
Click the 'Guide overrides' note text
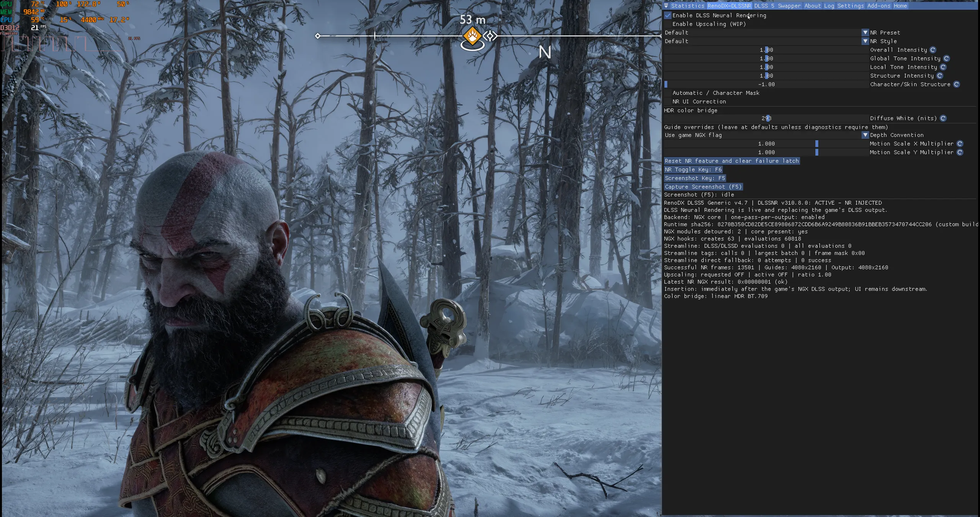pos(776,127)
